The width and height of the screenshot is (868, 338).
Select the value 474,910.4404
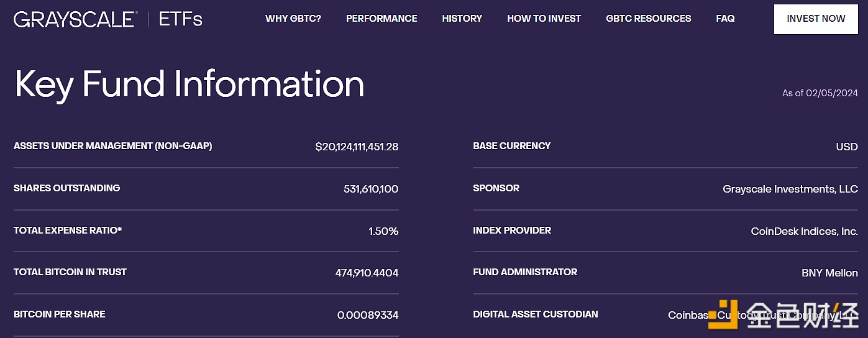pyautogui.click(x=367, y=273)
